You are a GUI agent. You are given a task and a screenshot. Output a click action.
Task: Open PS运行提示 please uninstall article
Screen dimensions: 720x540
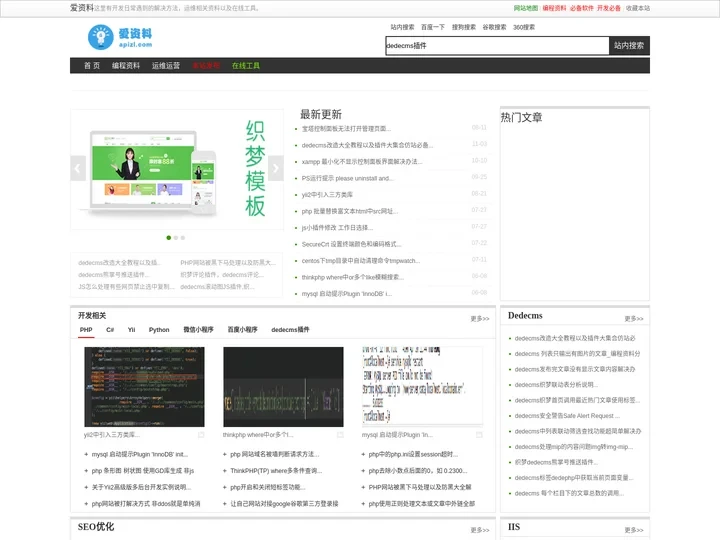pos(348,178)
